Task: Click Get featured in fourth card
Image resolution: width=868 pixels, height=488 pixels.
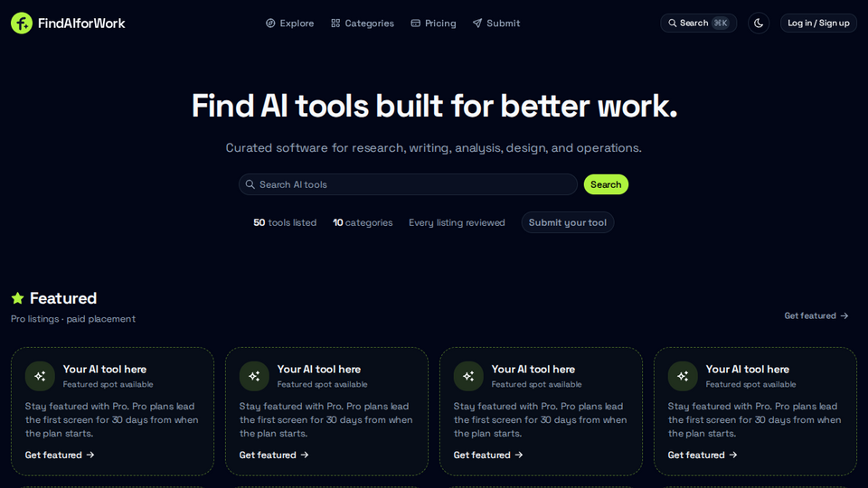Action: [703, 455]
